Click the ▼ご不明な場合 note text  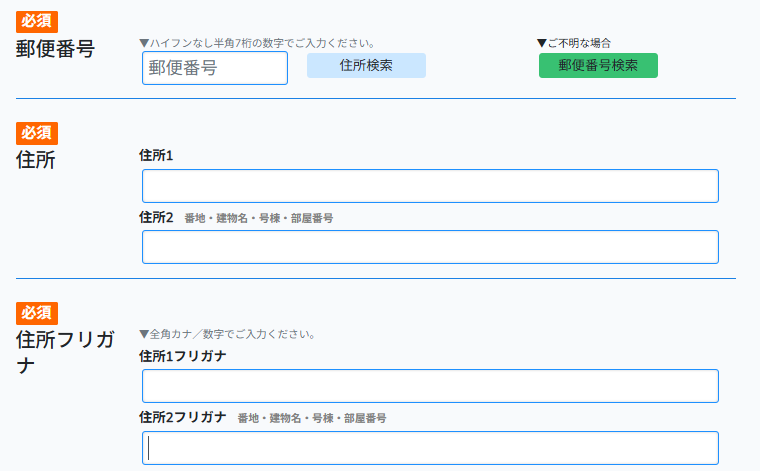click(x=574, y=43)
